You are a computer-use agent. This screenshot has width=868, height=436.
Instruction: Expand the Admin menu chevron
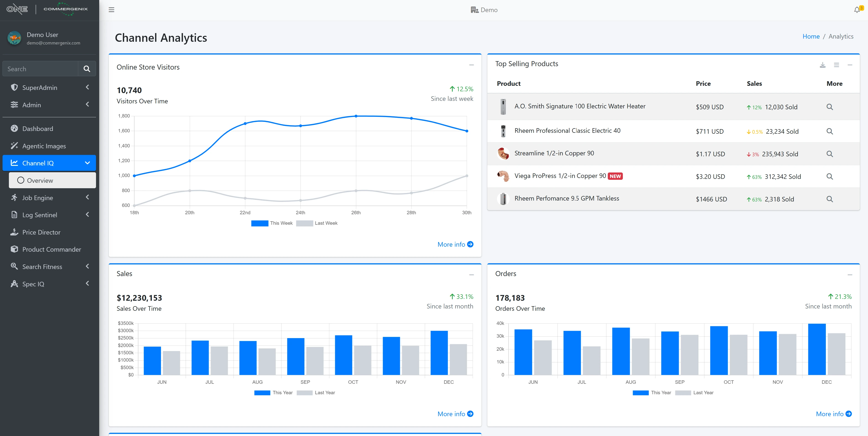(x=87, y=104)
